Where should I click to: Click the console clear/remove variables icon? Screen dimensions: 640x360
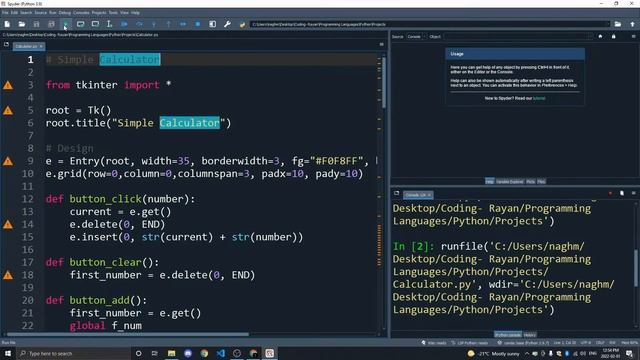coord(622,193)
